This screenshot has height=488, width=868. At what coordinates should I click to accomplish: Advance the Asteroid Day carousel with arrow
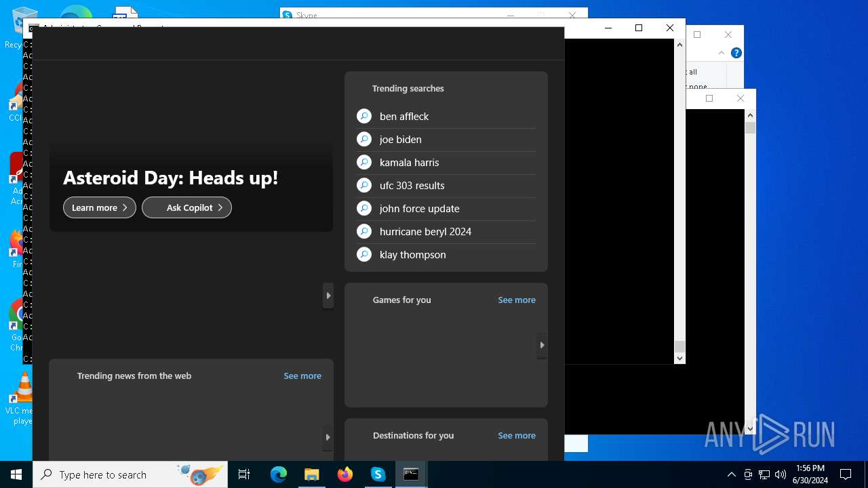coord(328,296)
